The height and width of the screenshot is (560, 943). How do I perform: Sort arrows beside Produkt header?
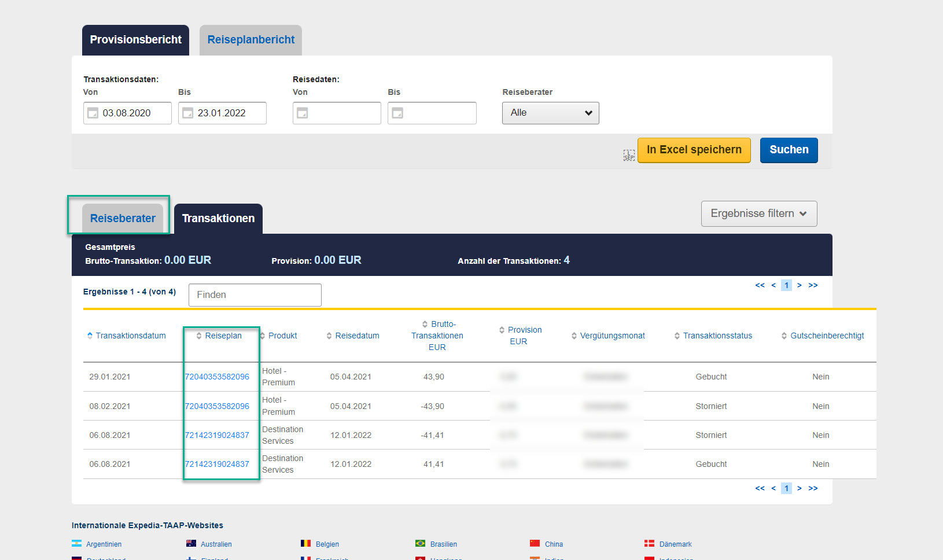(263, 336)
